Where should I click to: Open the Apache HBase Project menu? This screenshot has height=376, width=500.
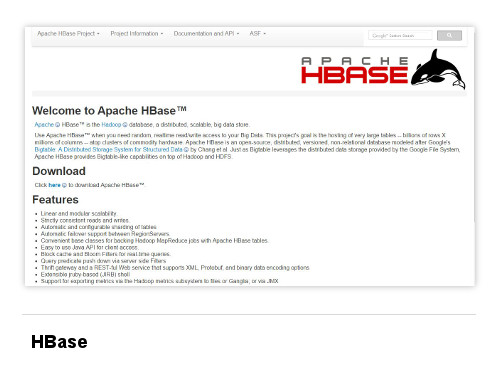coord(68,34)
